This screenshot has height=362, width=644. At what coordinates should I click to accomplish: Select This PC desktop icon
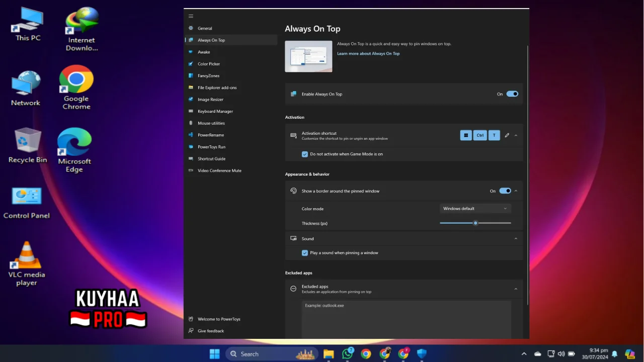(x=28, y=24)
